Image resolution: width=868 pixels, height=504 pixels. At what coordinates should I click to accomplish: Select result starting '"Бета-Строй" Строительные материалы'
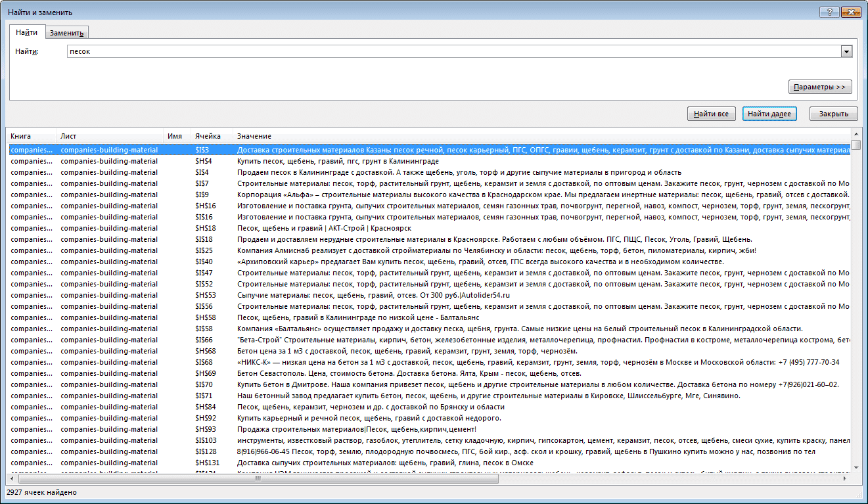click(428, 340)
